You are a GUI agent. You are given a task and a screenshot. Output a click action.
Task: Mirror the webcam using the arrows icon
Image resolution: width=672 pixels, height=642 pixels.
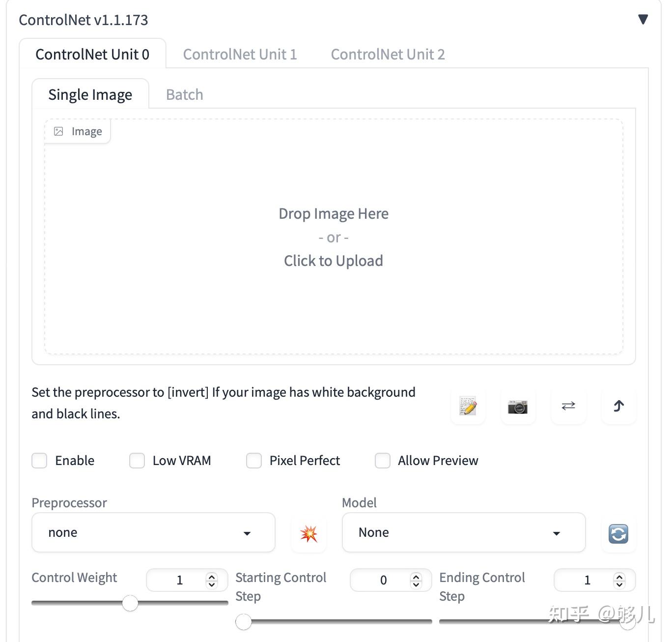point(568,406)
